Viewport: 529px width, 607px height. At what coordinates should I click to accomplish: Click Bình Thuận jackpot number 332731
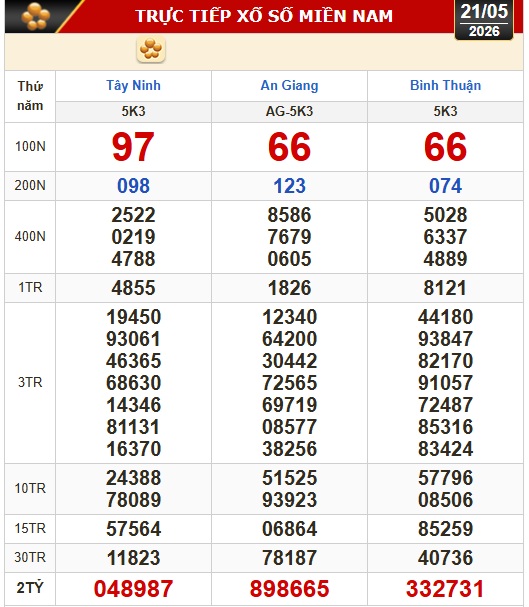point(445,589)
